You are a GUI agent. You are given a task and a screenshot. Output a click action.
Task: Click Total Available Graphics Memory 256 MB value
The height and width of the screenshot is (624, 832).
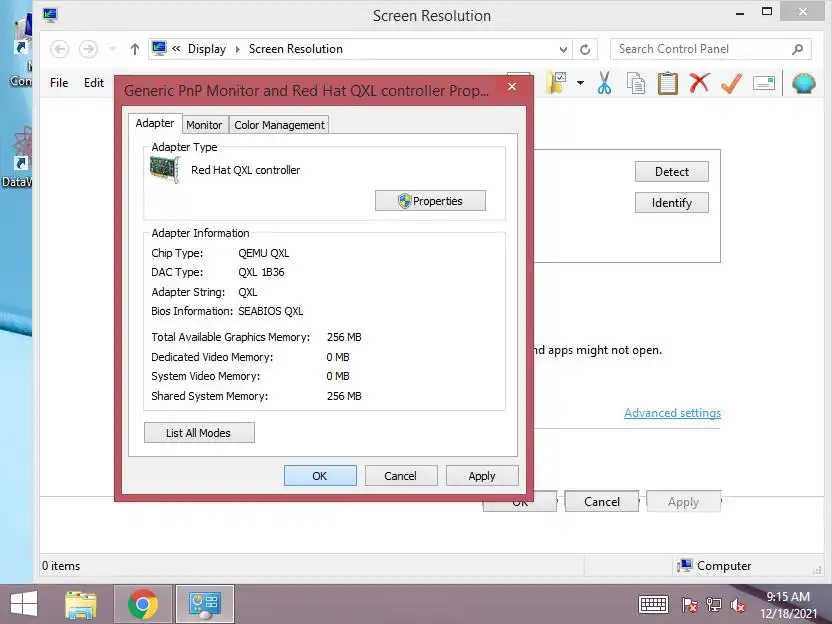(x=344, y=337)
